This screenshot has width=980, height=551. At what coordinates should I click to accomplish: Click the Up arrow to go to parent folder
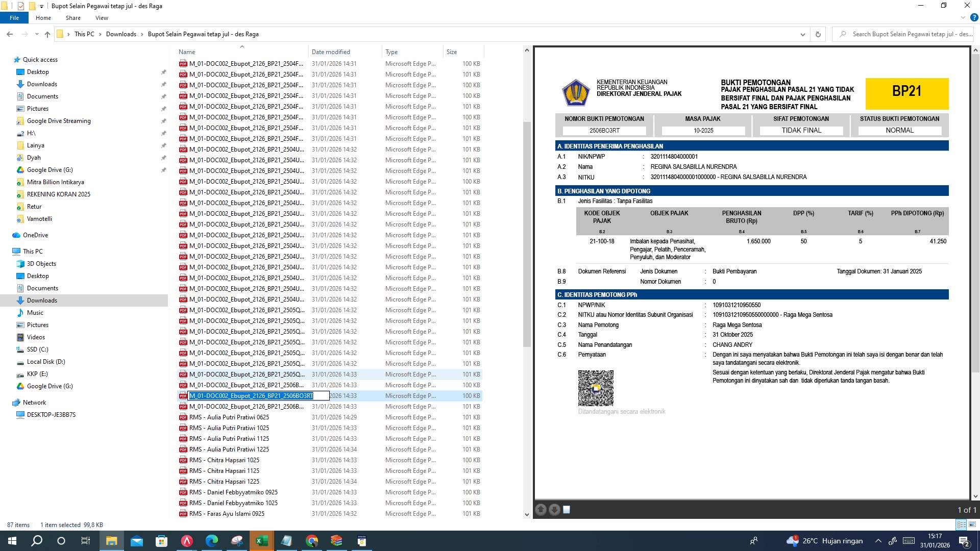coord(47,34)
